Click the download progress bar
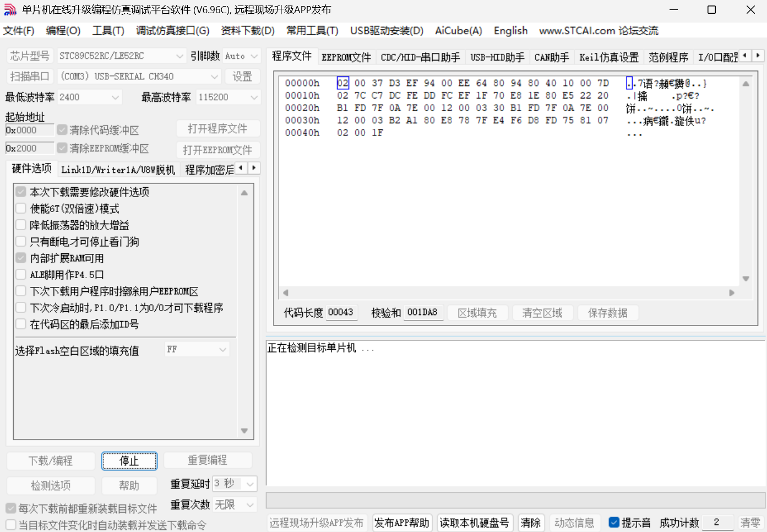 515,501
